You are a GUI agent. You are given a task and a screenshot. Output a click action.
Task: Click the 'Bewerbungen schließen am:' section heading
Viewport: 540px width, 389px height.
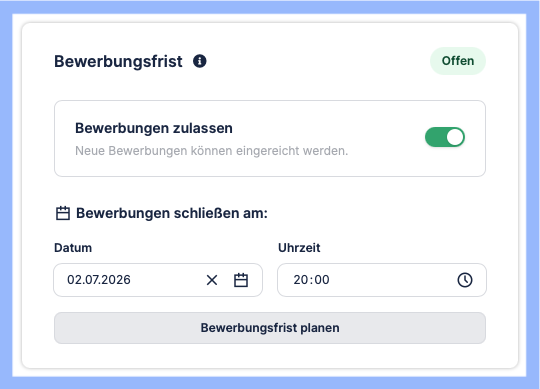172,213
